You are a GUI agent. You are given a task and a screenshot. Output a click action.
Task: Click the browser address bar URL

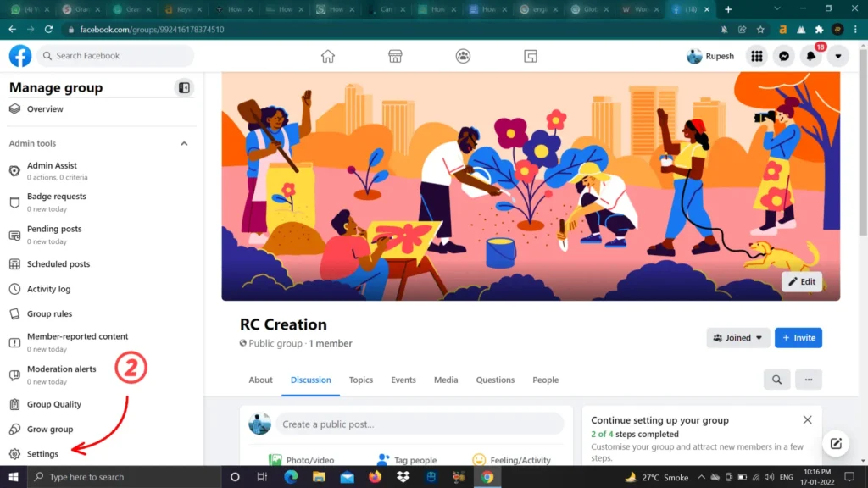click(152, 30)
